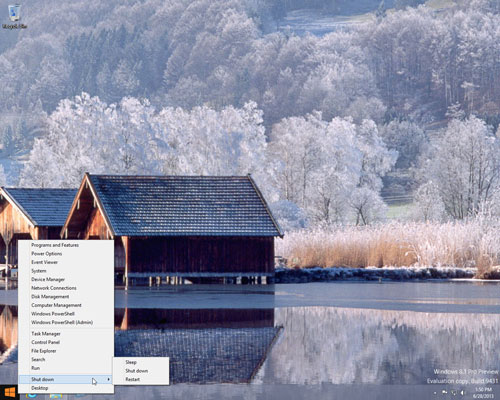Click the network tray icon
Image resolution: width=500 pixels, height=400 pixels.
point(454,393)
